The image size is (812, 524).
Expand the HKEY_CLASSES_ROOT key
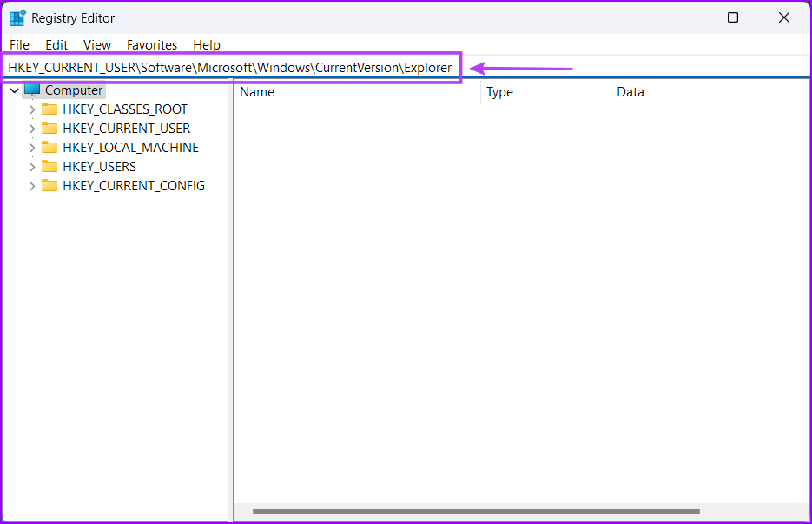click(x=32, y=109)
